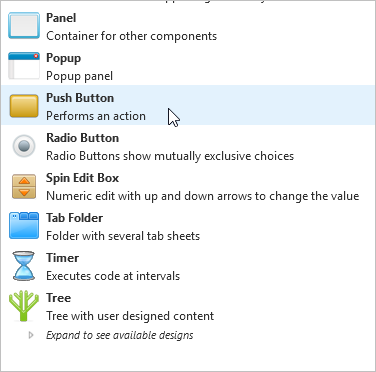Viewport: 376px width, 372px height.
Task: Choose the Tab Folder title
Action: tap(74, 218)
